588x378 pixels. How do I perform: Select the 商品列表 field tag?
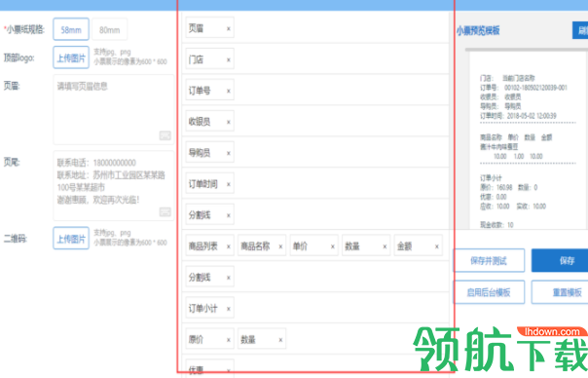(x=209, y=246)
